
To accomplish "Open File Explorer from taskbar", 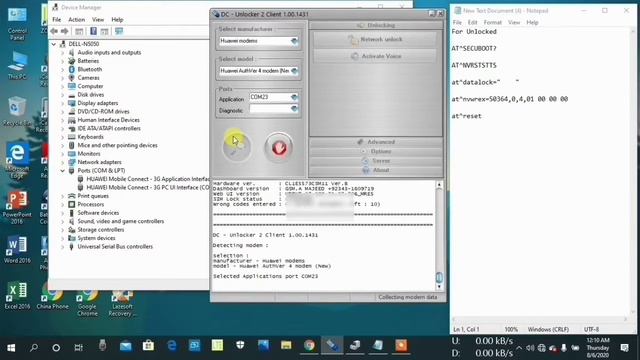I will coord(286,346).
